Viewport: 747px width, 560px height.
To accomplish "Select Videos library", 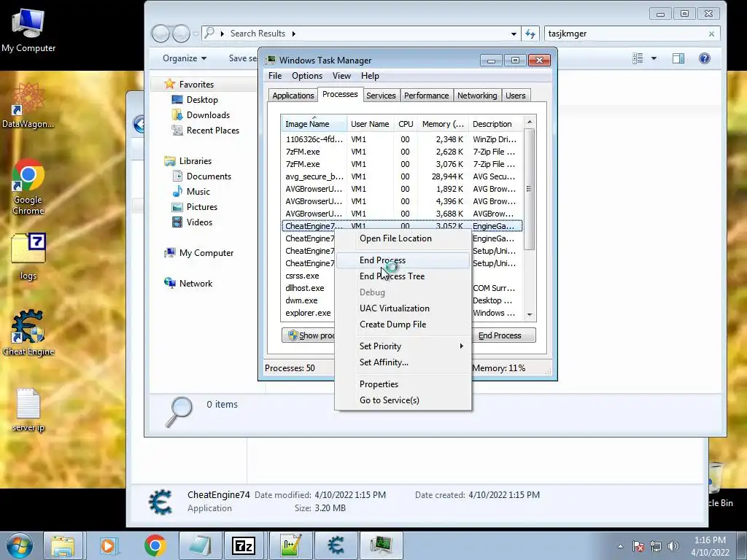I will 199,222.
